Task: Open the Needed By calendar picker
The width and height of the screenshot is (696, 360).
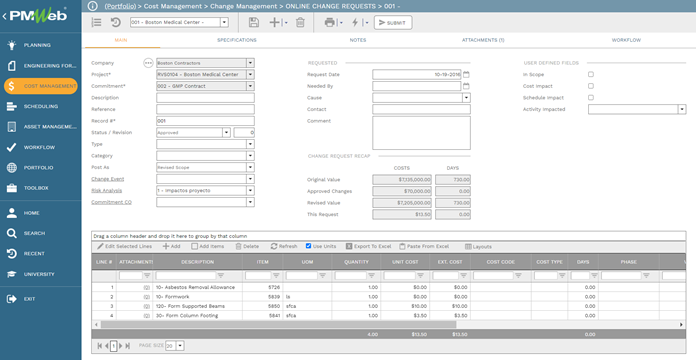Action: point(466,86)
